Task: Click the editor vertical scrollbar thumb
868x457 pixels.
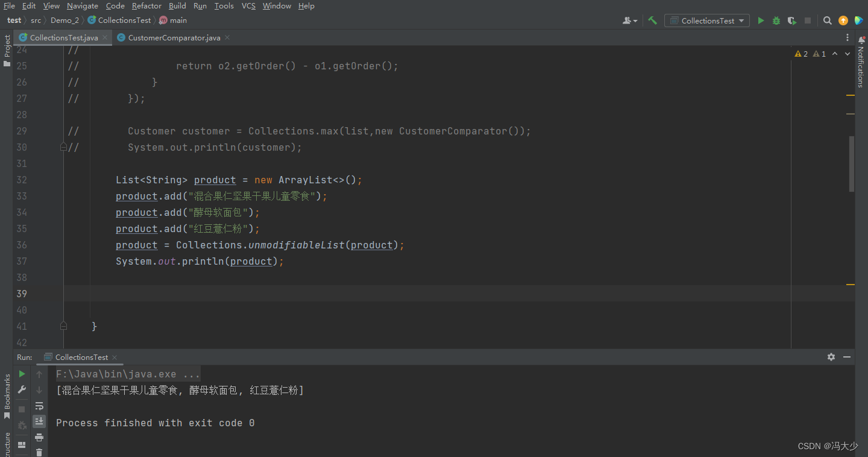Action: (852, 163)
